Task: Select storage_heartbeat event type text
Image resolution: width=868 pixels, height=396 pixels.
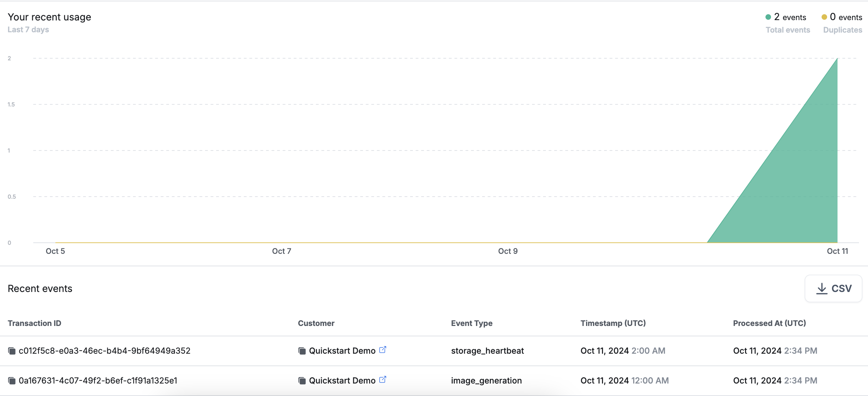Action: coord(487,351)
